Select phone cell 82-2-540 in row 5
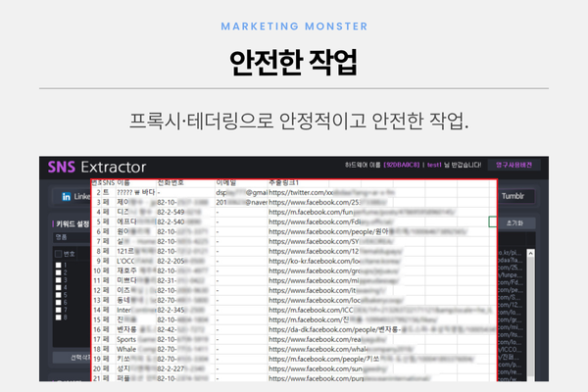This screenshot has width=588, height=392. 185,221
